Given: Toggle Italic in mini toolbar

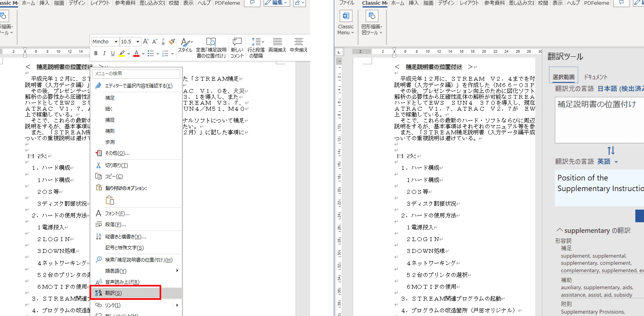Looking at the screenshot, I should tap(104, 54).
